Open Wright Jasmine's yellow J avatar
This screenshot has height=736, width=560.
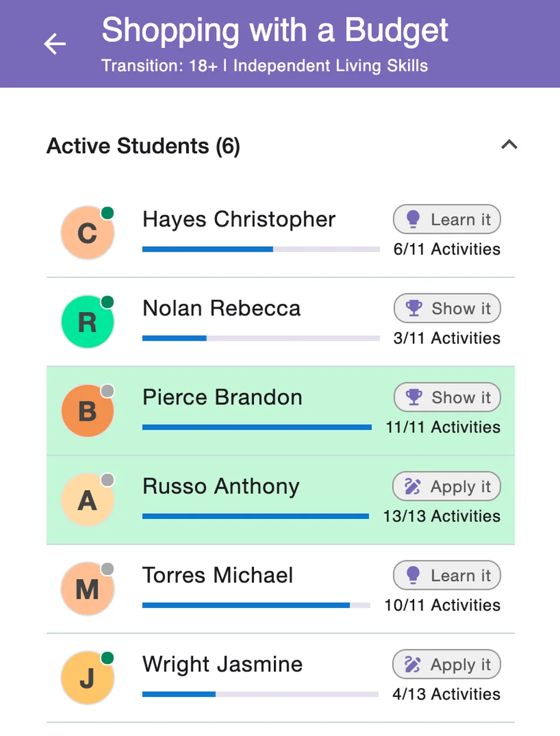[88, 677]
